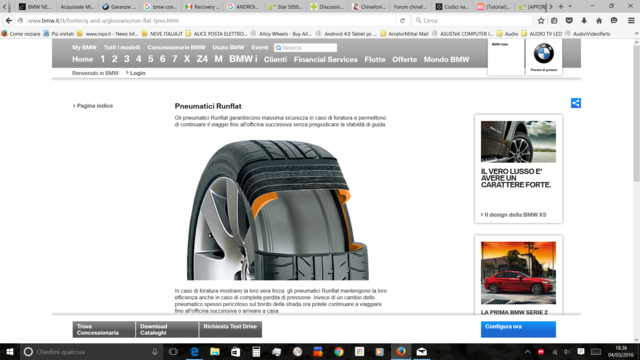Open 'NEVE ITALIA.IT' bookmark folder

[162, 33]
